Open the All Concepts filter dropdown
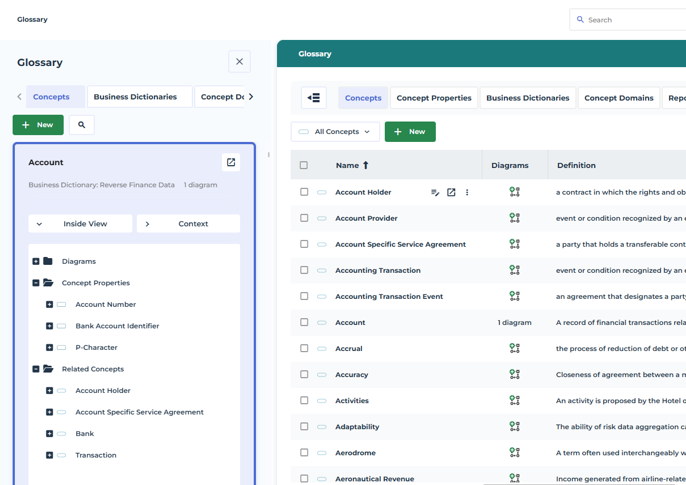This screenshot has width=686, height=485. tap(335, 132)
